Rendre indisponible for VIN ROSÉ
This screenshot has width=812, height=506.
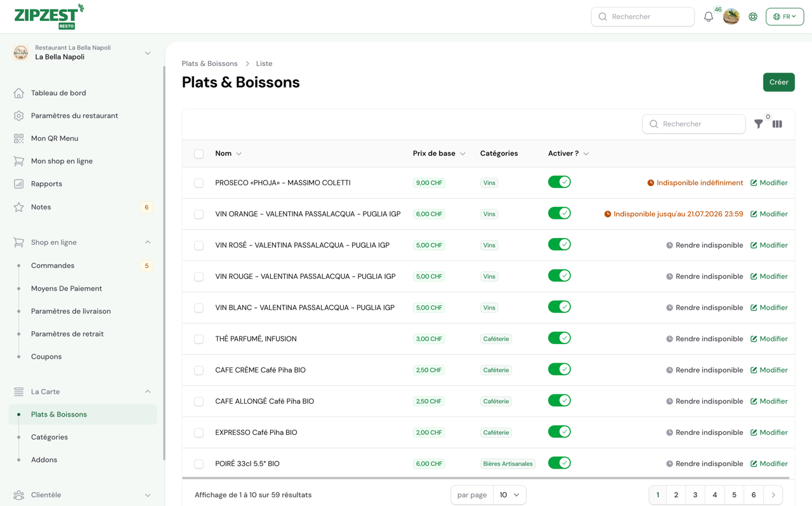[x=704, y=245]
